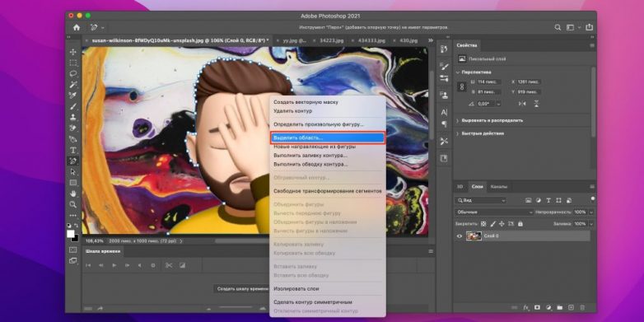Click the Add layer mask icon
Image resolution: width=644 pixels, height=322 pixels.
(x=537, y=307)
